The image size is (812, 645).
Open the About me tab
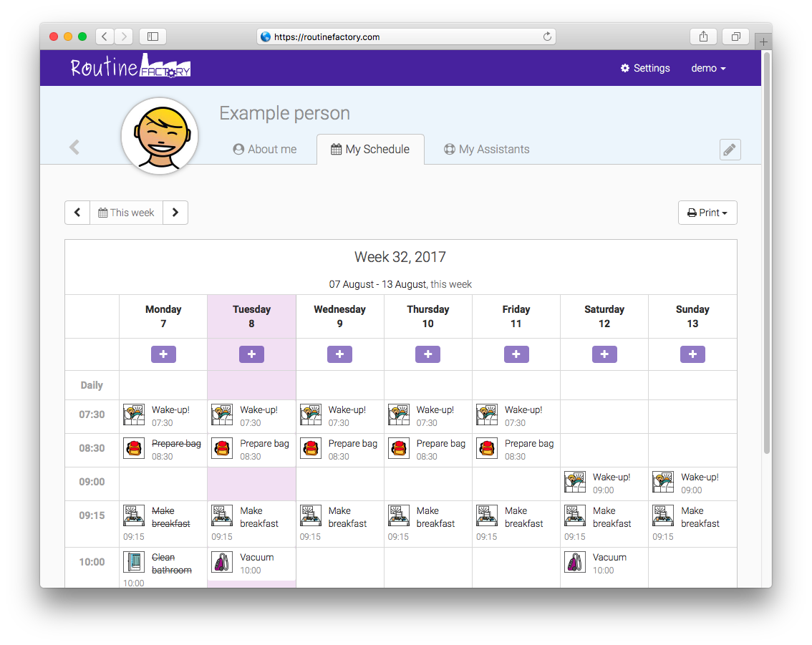point(265,150)
